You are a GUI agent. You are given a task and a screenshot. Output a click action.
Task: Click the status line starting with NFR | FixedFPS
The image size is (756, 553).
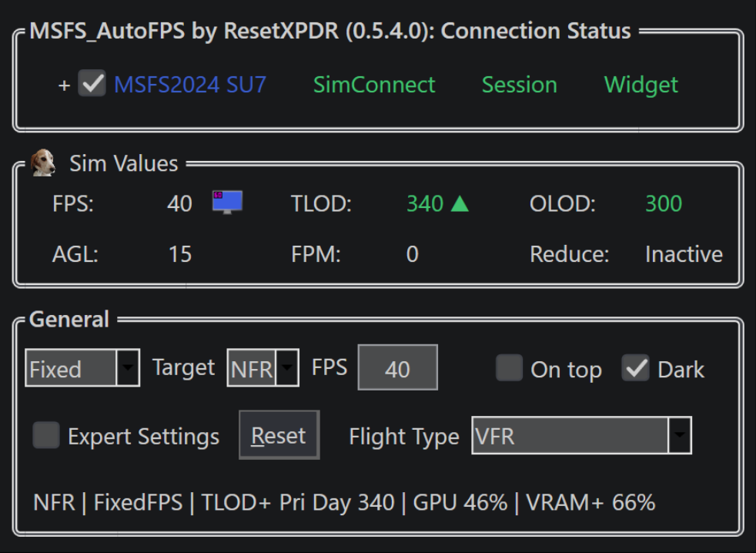coord(344,502)
